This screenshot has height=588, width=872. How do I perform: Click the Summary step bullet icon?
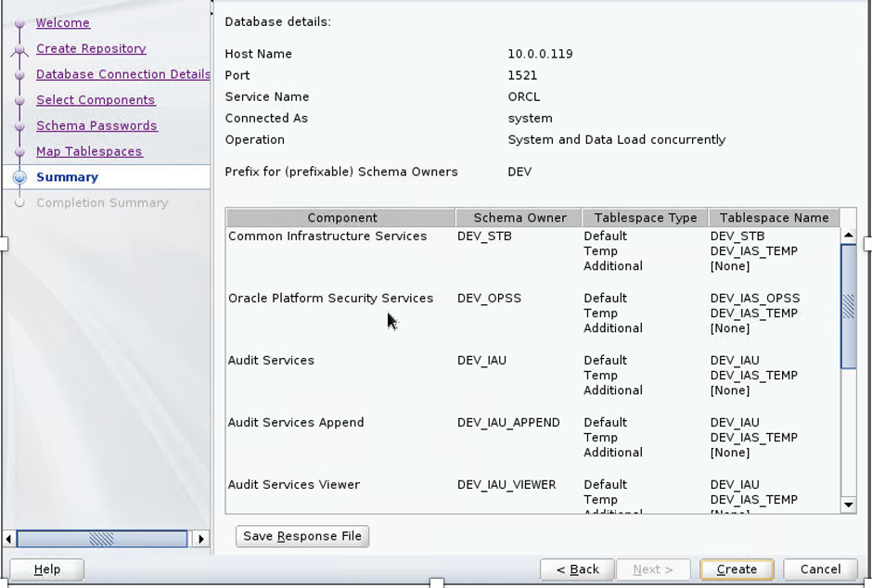click(19, 177)
